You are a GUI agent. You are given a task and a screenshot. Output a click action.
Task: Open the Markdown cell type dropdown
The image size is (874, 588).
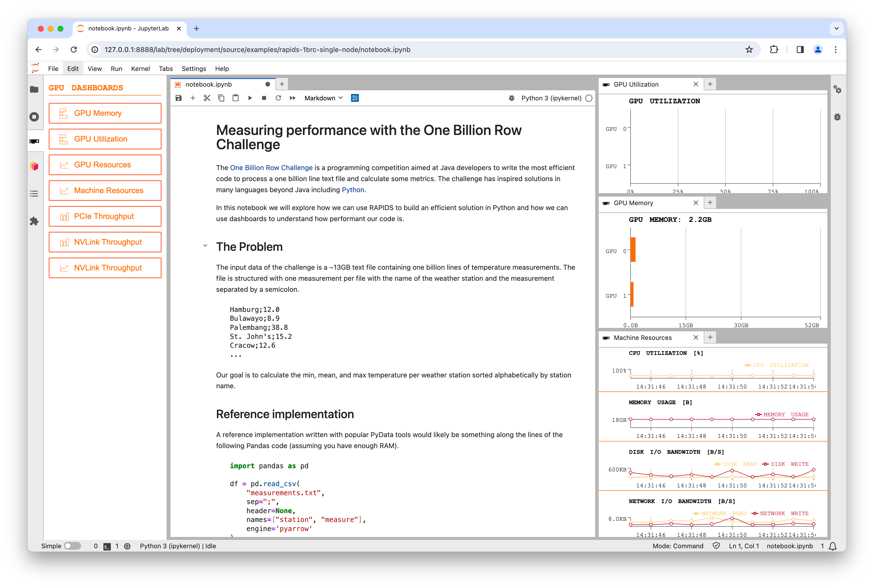click(324, 98)
